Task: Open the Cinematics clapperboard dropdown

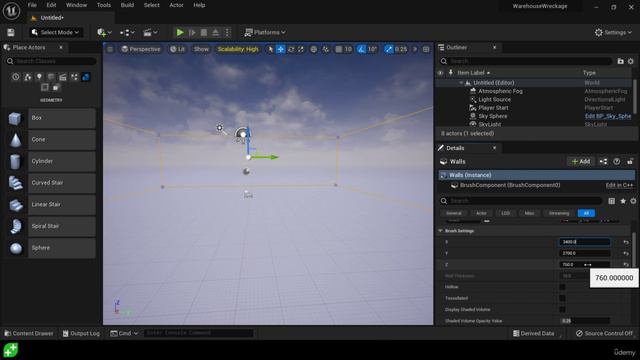Action: click(150, 32)
